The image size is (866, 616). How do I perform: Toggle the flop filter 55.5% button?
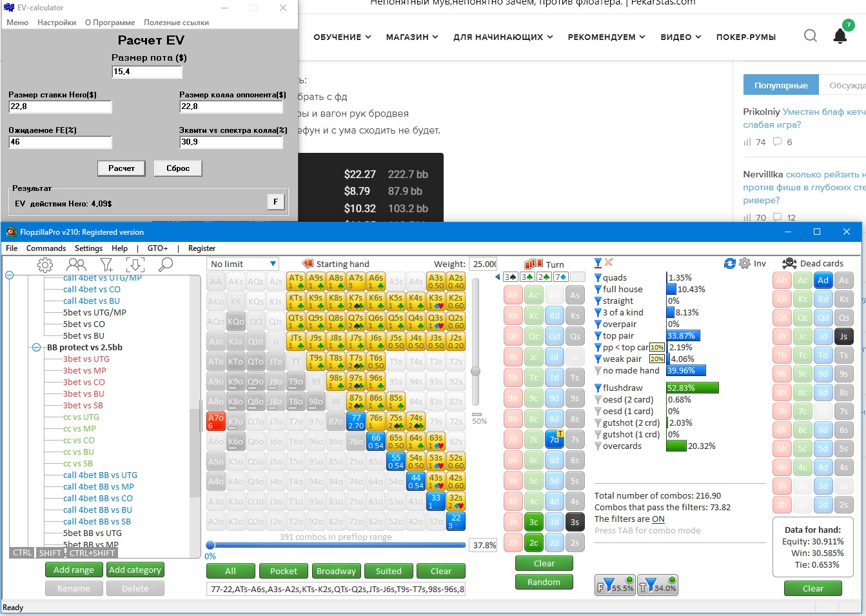(x=615, y=586)
